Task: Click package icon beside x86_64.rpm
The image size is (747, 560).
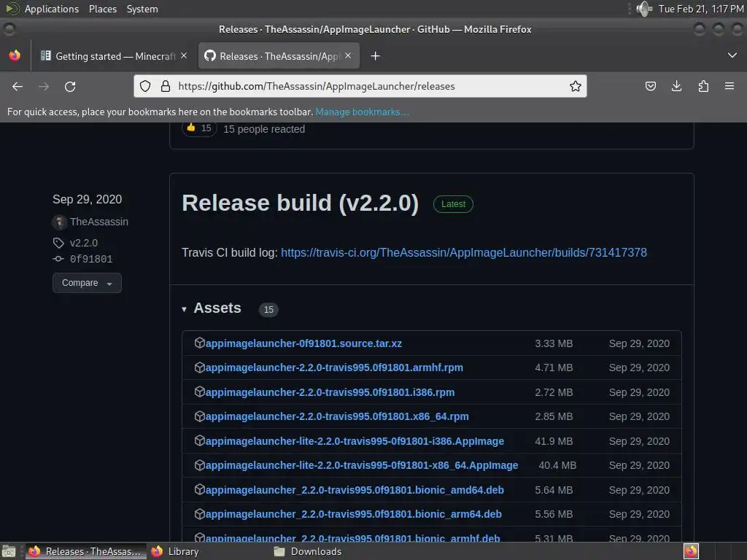Action: coord(200,416)
